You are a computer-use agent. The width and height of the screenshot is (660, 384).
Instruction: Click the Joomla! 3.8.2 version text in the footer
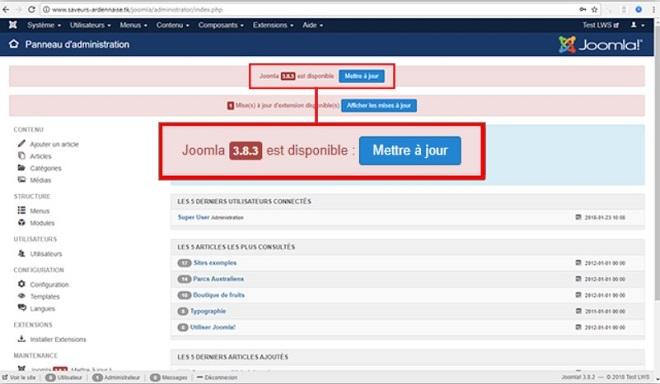click(x=578, y=377)
